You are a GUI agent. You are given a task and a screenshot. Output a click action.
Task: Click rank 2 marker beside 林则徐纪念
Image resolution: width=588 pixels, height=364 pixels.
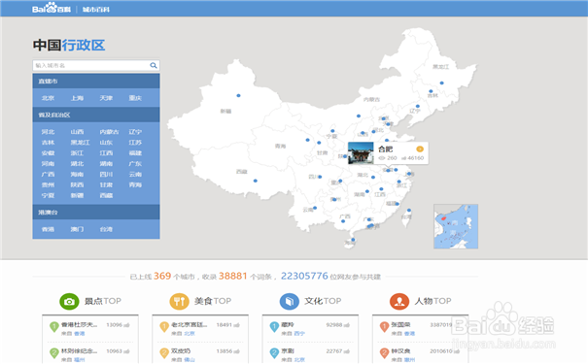pos(54,353)
